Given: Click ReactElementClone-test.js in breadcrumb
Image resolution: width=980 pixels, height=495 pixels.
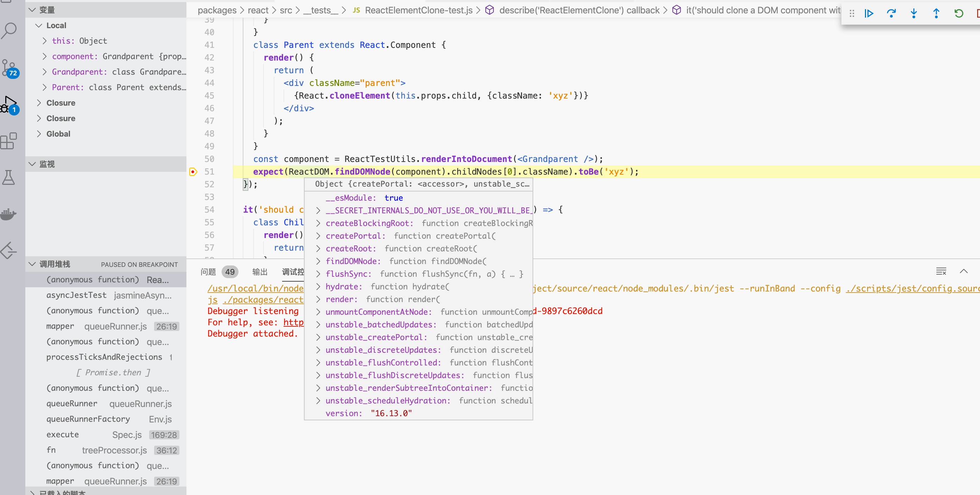Looking at the screenshot, I should coord(419,10).
